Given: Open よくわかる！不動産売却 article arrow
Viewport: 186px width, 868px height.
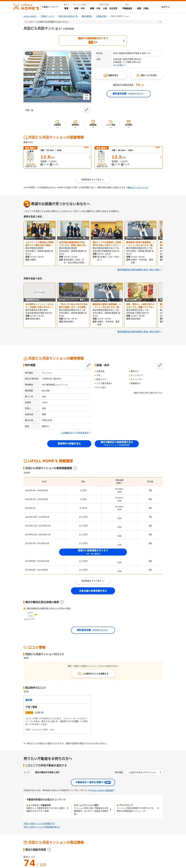Looking at the screenshot, I should click(68, 808).
